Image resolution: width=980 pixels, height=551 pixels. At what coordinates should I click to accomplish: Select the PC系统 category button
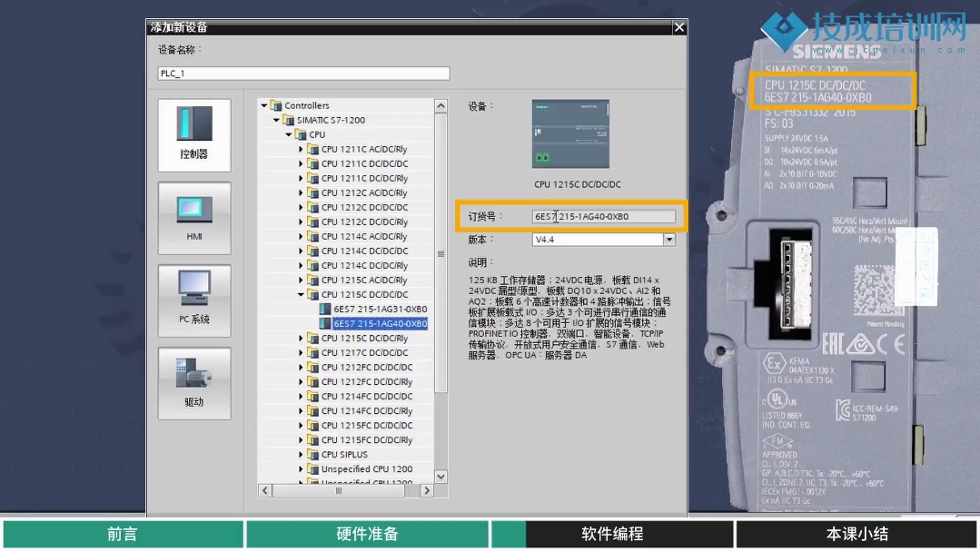194,300
